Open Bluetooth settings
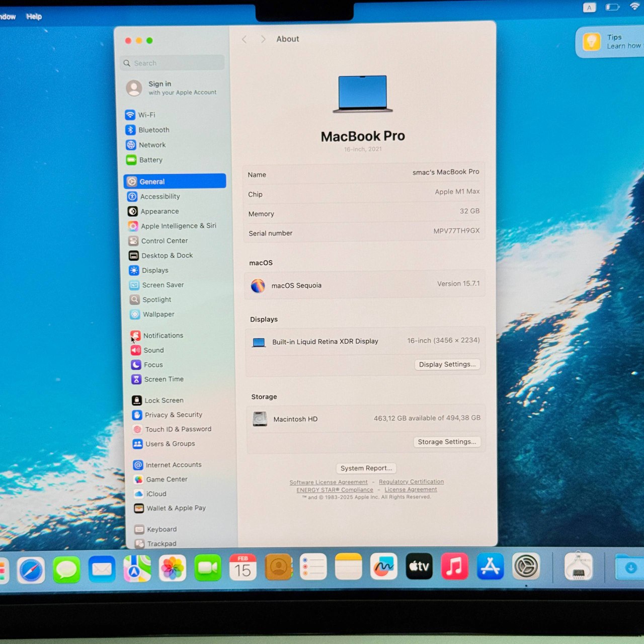 [x=153, y=130]
